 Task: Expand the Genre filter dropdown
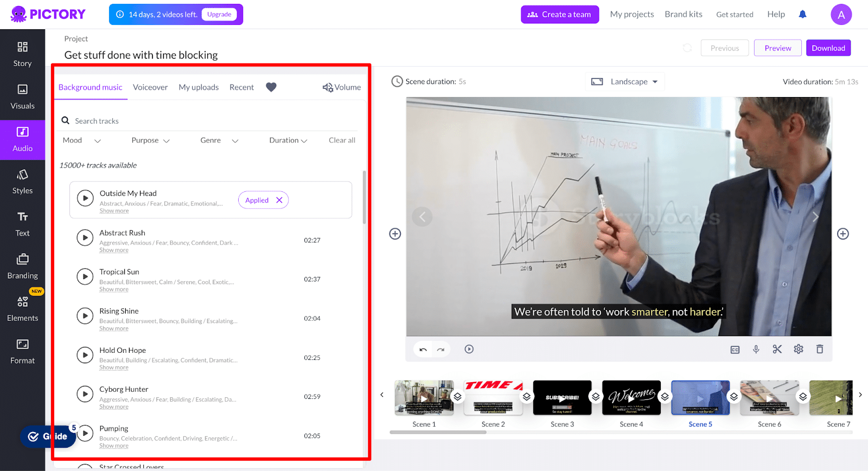click(219, 140)
